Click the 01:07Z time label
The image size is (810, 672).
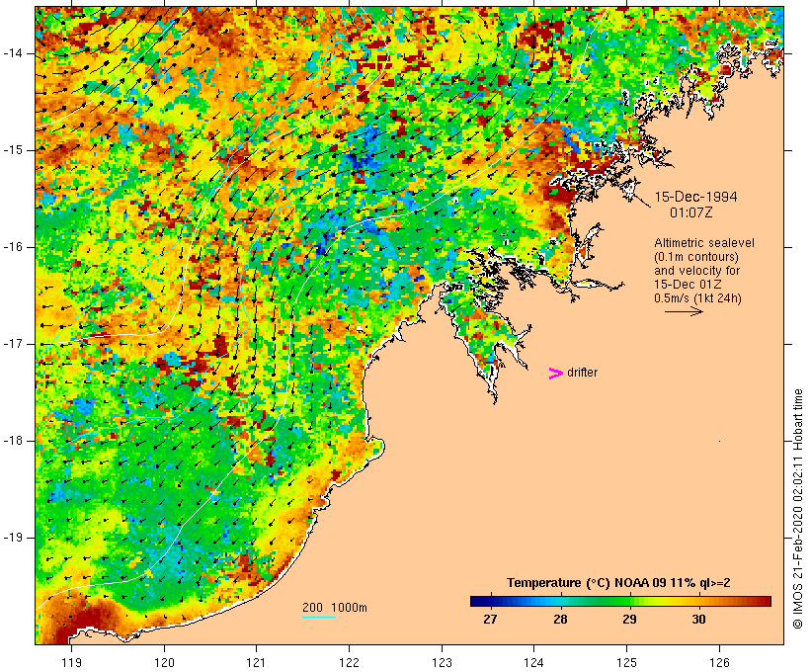[x=691, y=212]
